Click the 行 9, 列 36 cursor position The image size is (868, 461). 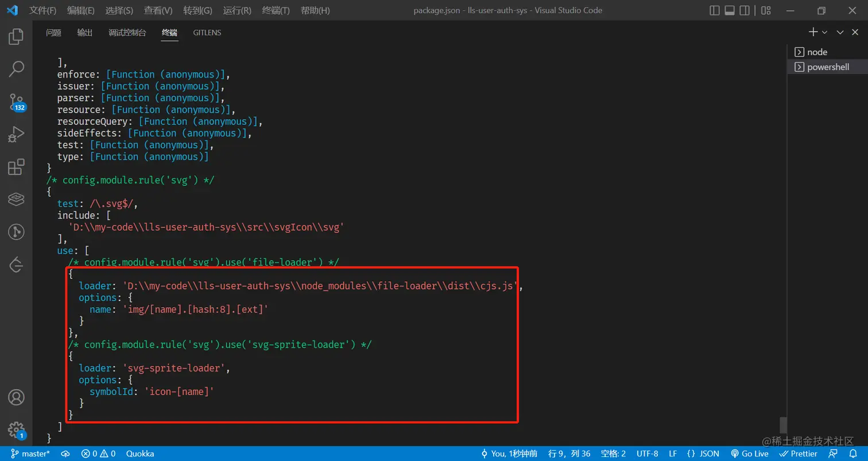click(x=569, y=454)
